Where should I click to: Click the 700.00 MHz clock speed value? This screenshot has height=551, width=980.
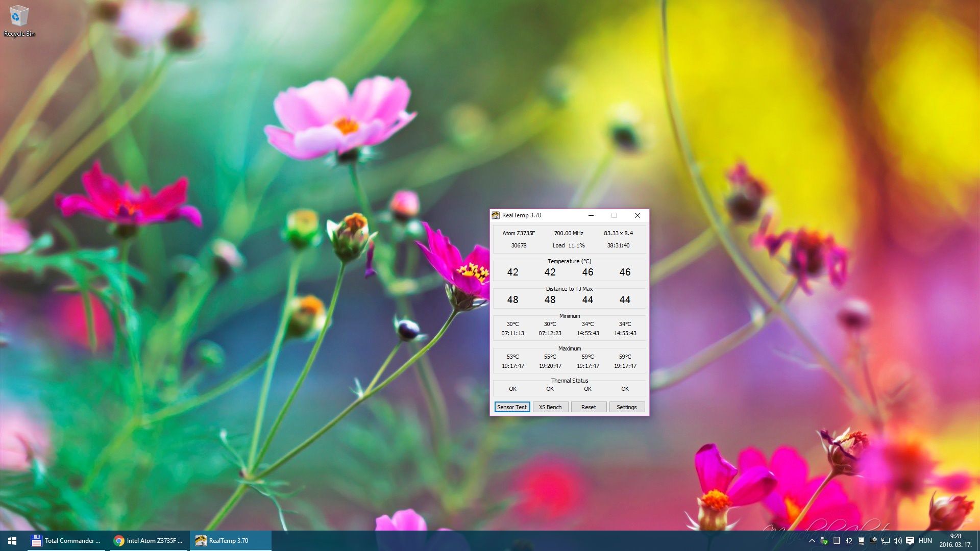tap(569, 233)
